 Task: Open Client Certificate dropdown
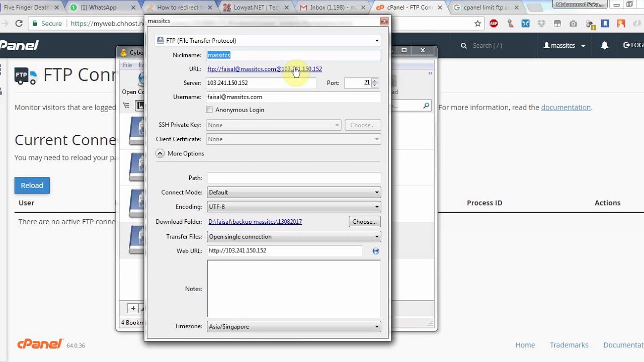coord(294,139)
